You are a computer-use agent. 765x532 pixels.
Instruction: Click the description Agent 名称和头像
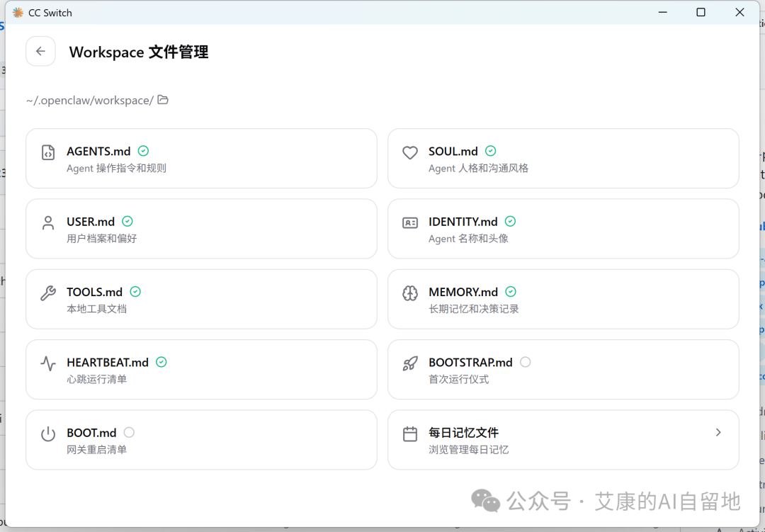pos(468,239)
